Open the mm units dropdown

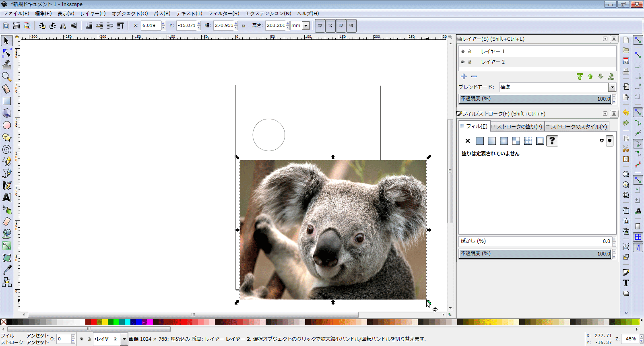pos(306,26)
